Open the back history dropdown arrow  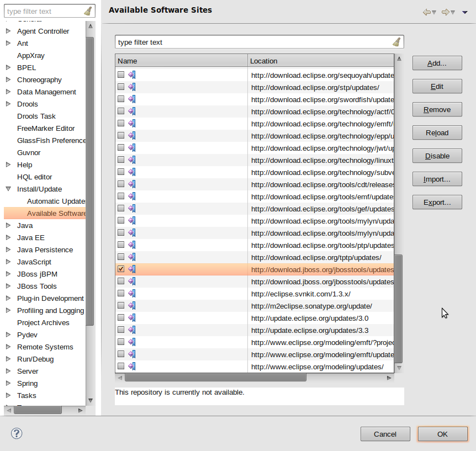click(434, 13)
